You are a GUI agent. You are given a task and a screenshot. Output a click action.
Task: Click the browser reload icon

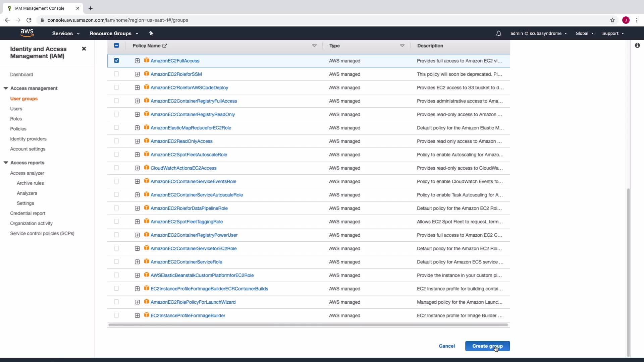point(29,20)
